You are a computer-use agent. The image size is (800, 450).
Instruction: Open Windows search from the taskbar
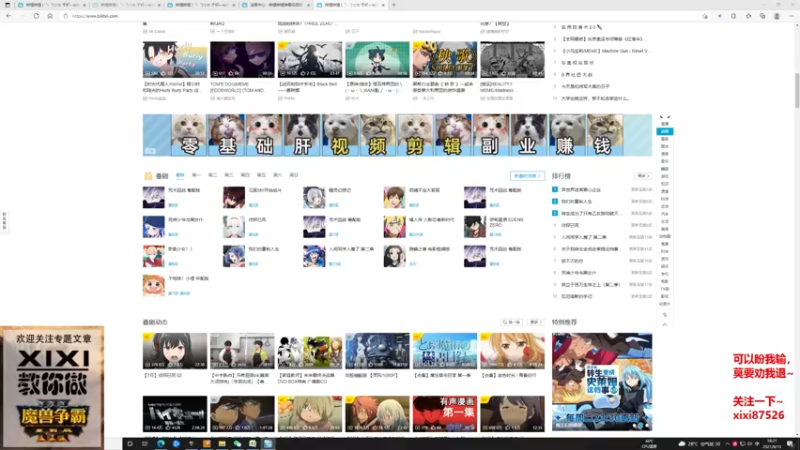(130, 444)
